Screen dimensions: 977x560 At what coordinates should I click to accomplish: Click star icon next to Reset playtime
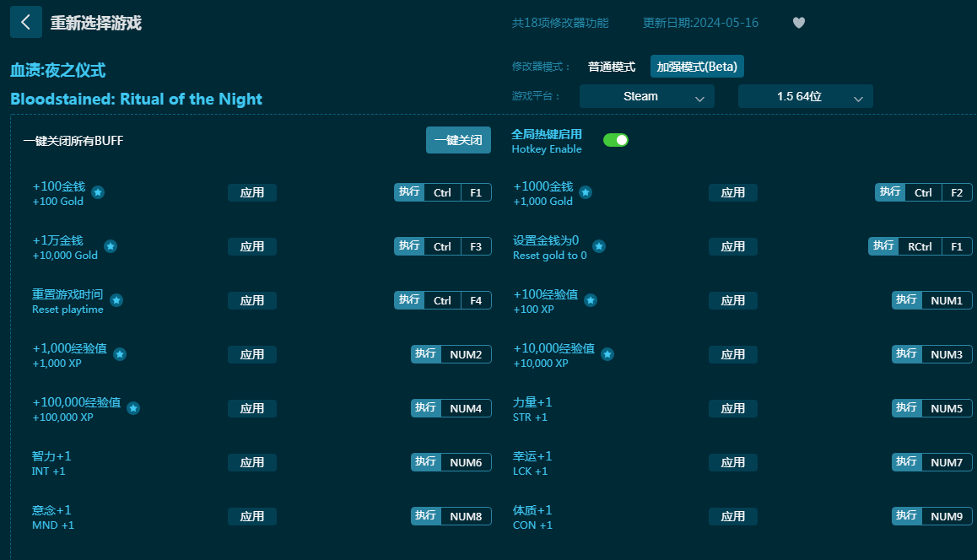[x=116, y=301]
